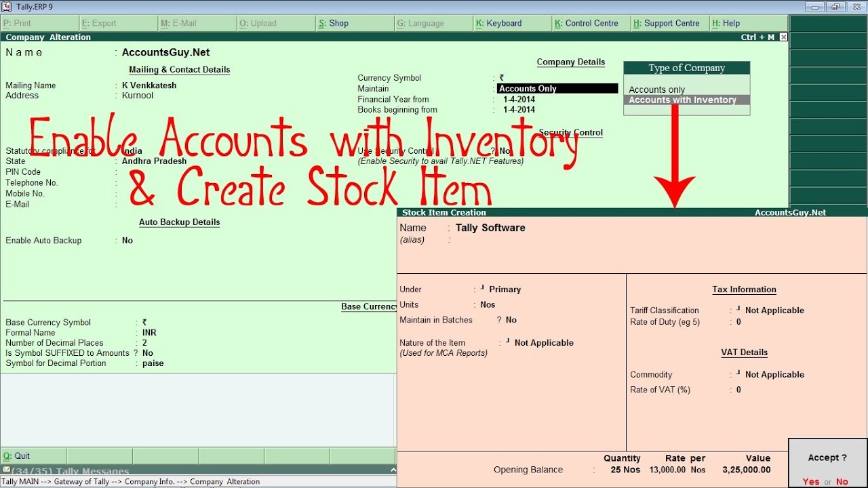Click the Base Currency Symbol value
Image resolution: width=868 pixels, height=488 pixels.
point(144,323)
